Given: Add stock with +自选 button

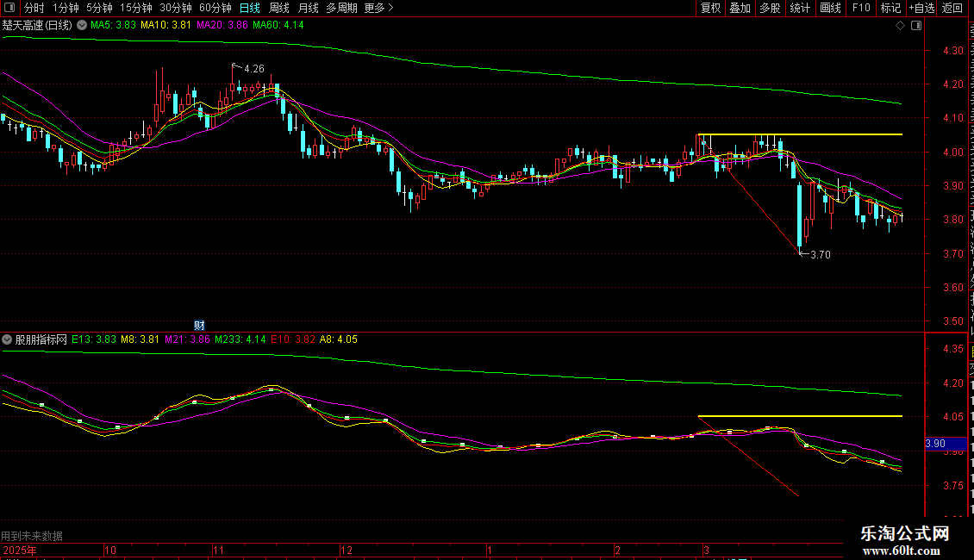Looking at the screenshot, I should tap(921, 8).
